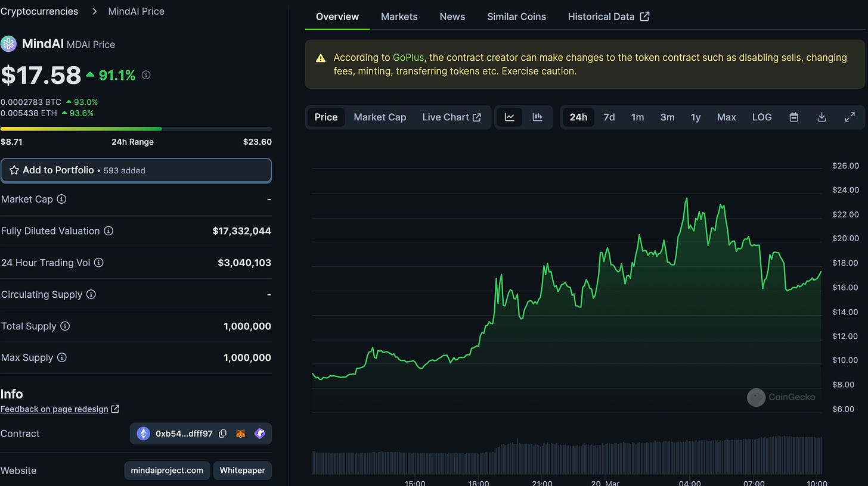The image size is (868, 486).
Task: Open the Markets tab
Action: coord(399,17)
